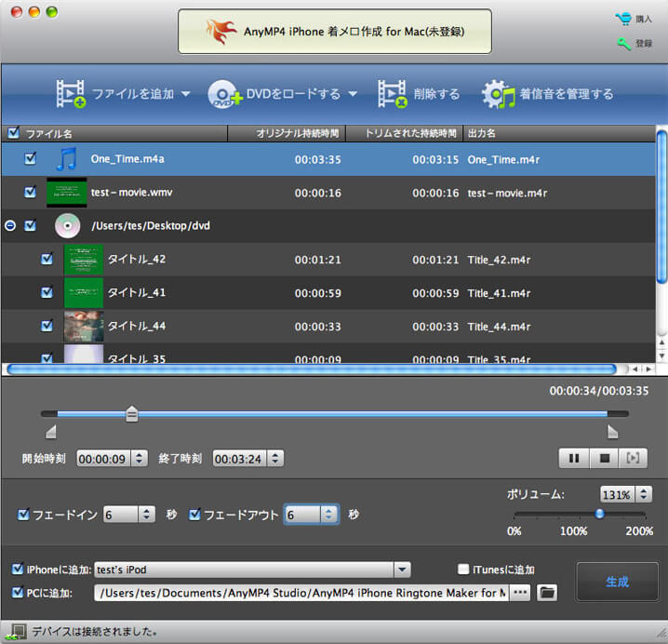Select the タイトル_41 thumbnail

(84, 293)
